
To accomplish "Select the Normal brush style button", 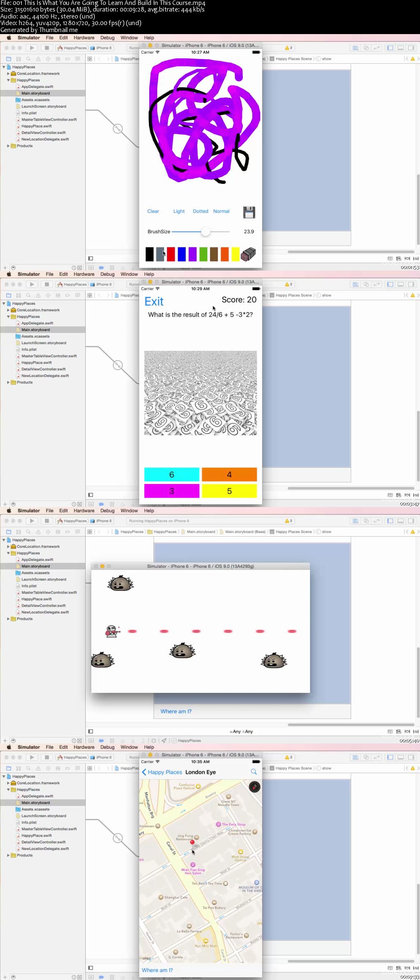I will [x=221, y=211].
